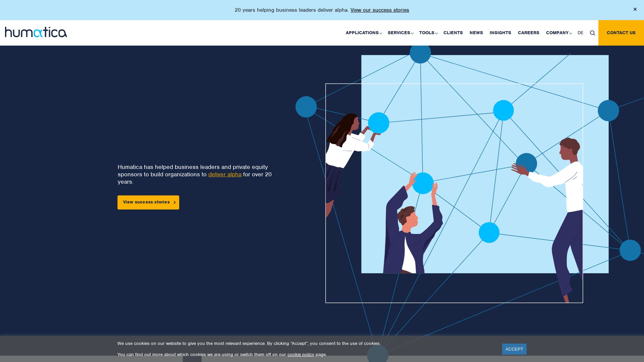The image size is (644, 362).
Task: Accept the cookie notice
Action: (x=514, y=349)
